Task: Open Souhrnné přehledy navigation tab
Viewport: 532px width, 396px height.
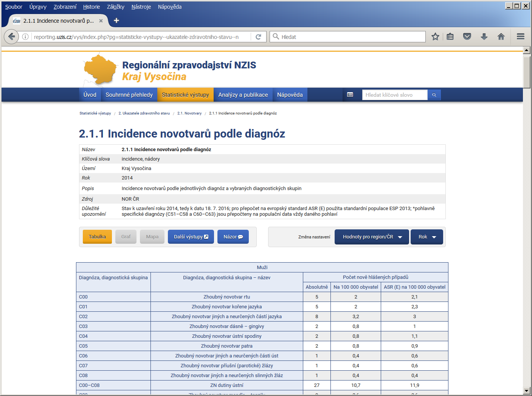Action: [129, 95]
